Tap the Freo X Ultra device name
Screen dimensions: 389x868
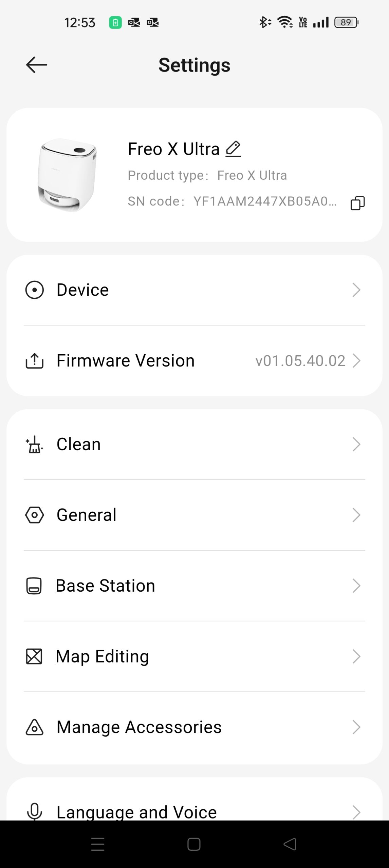(173, 149)
